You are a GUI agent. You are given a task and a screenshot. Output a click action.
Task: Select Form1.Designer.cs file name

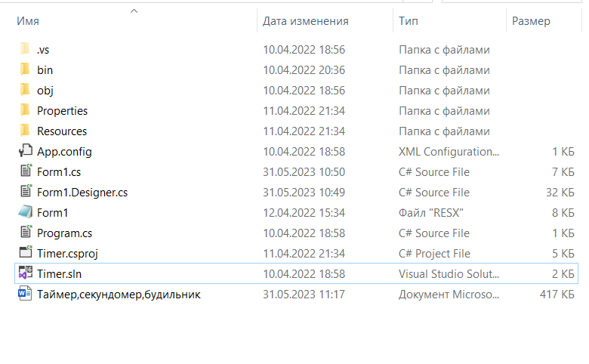point(82,193)
